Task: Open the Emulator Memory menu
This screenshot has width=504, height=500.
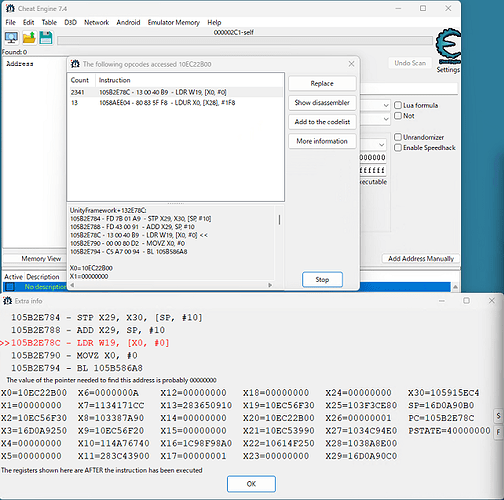Action: coord(173,22)
